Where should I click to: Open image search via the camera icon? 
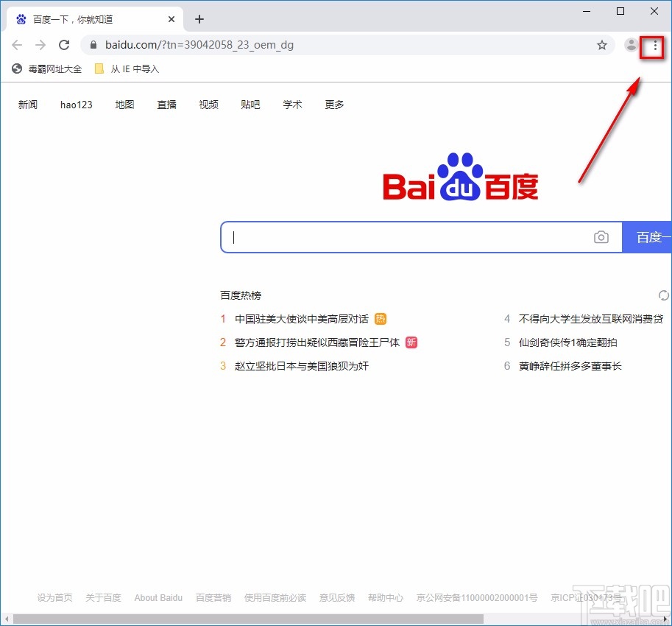[601, 237]
